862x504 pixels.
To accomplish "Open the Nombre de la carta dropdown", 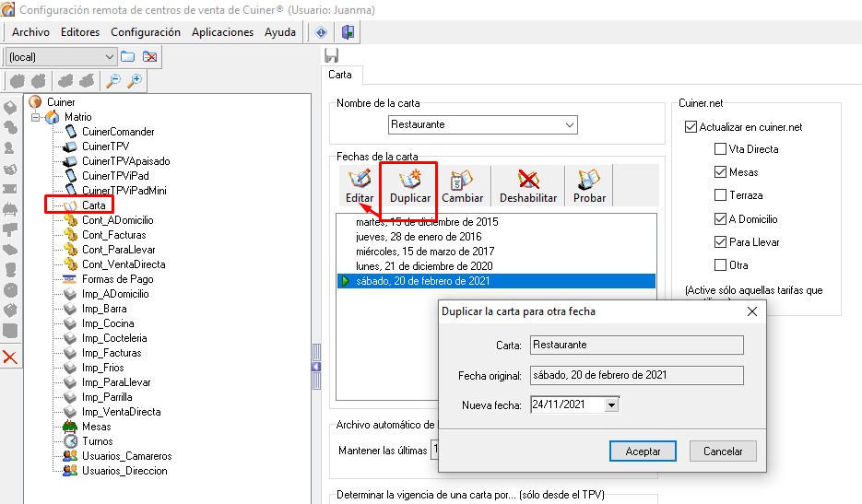I will (570, 124).
